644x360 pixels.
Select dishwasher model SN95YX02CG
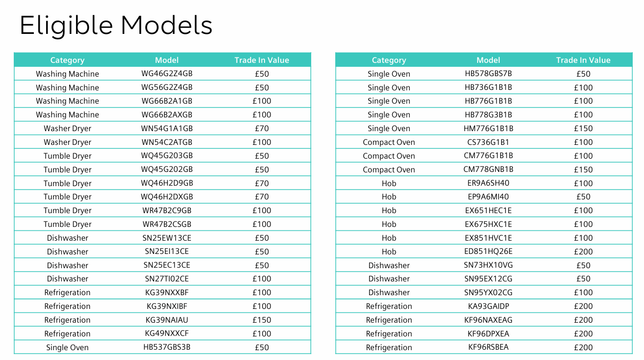pos(488,292)
